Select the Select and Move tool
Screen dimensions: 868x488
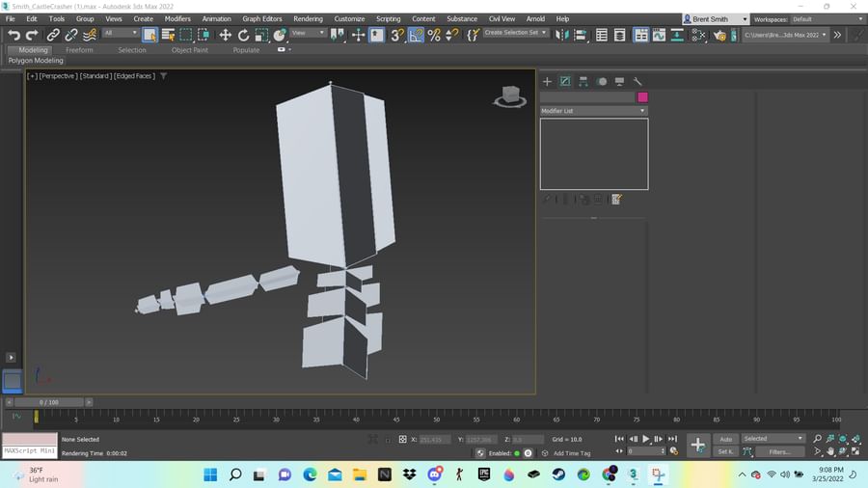(x=225, y=35)
